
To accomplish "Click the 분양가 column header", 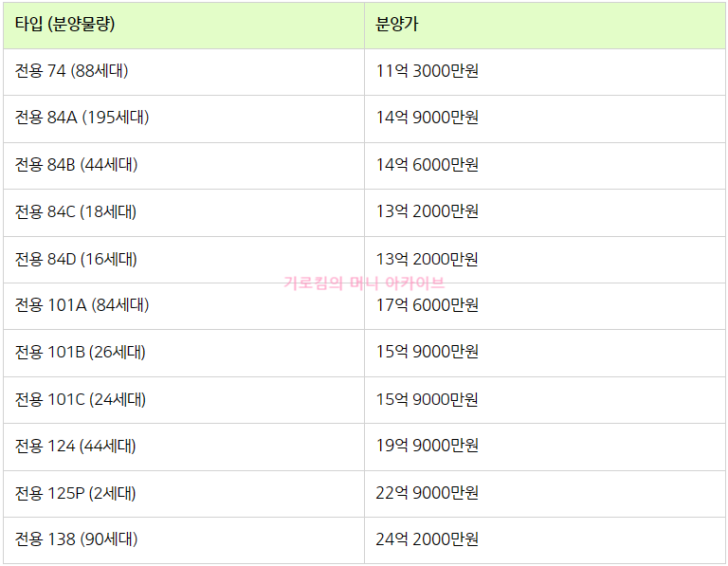I will tap(545, 26).
